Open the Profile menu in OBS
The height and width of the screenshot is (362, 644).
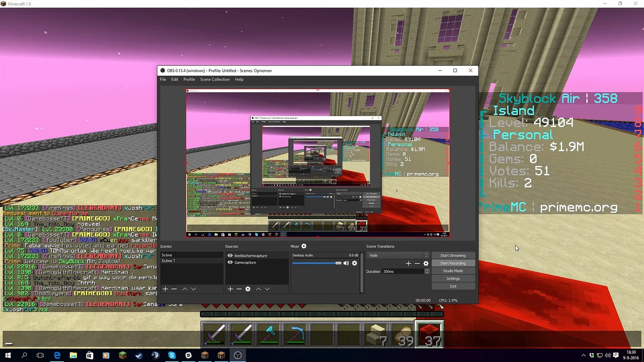(x=189, y=79)
